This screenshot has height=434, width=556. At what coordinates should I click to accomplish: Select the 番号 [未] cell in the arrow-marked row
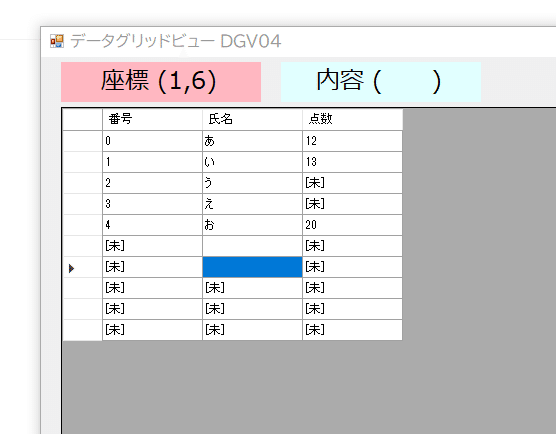pos(152,267)
